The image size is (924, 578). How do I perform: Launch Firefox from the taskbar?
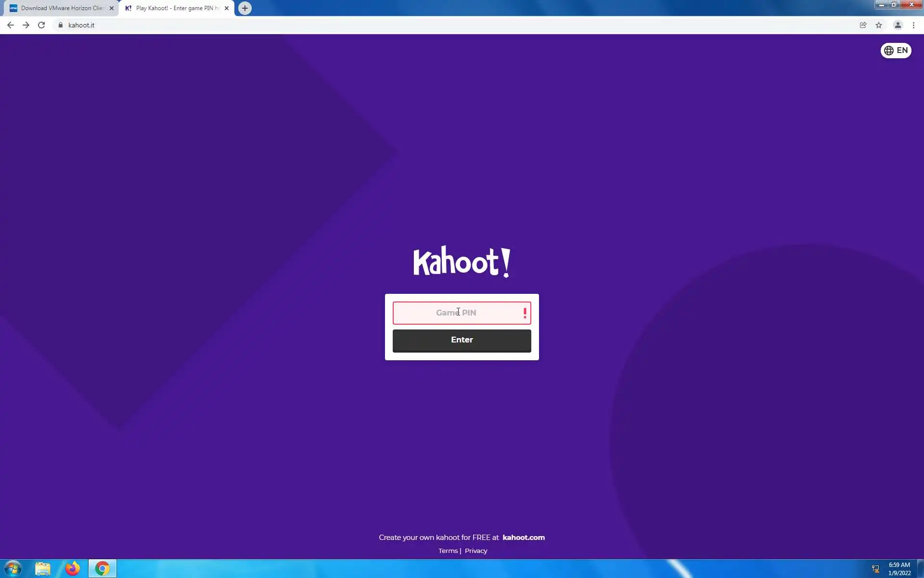73,569
